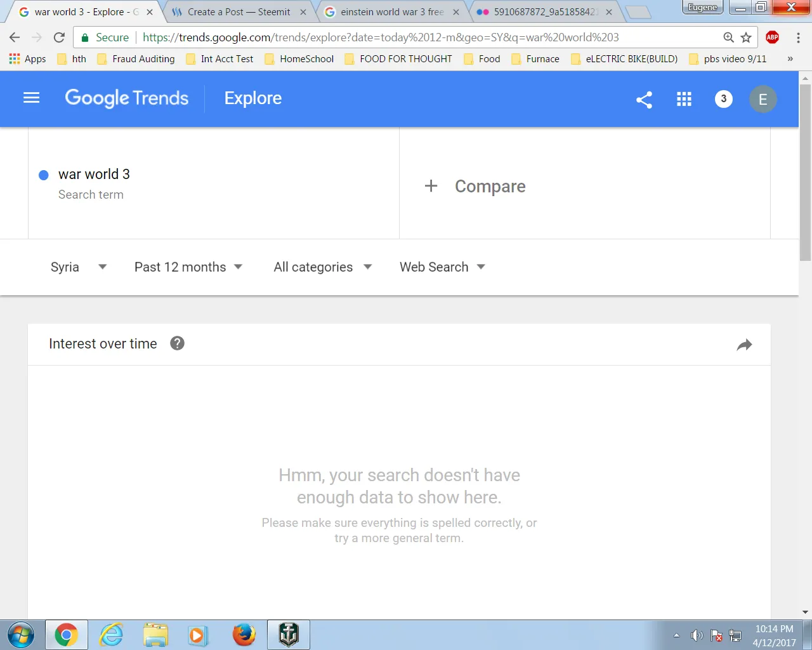Open the HomeSchool bookmark folder
Viewport: 812px width, 650px height.
coord(299,59)
